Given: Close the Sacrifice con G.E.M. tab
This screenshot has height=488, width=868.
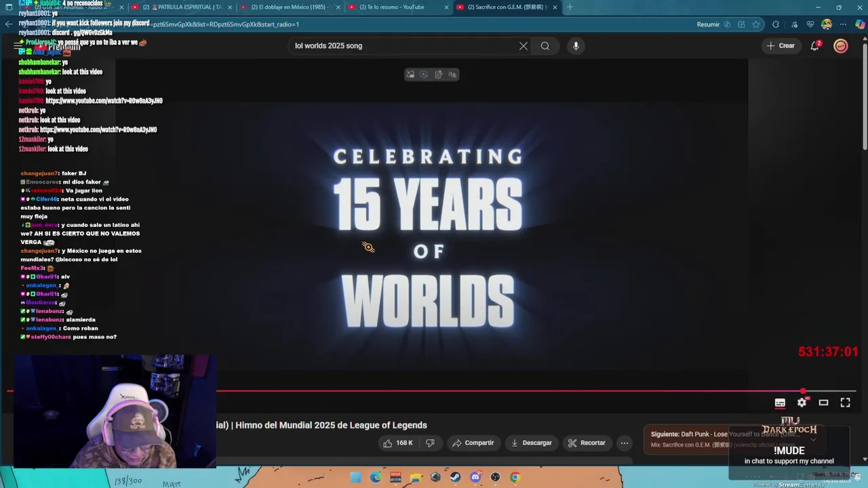Looking at the screenshot, I should 555,7.
